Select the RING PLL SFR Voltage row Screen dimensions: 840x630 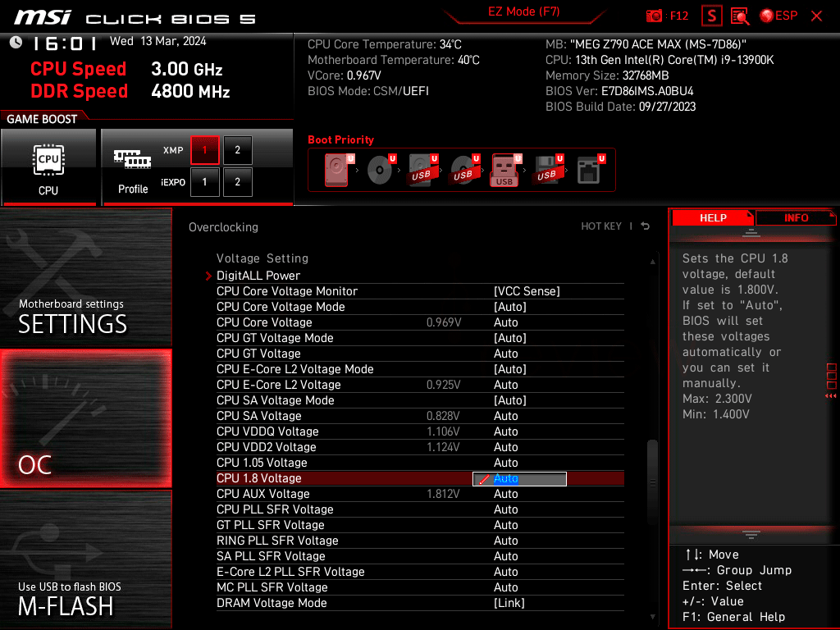tap(420, 541)
